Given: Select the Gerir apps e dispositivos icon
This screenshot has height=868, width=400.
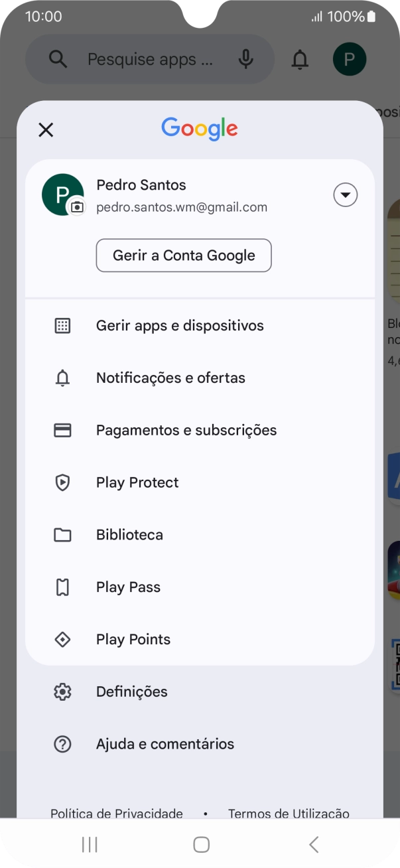Looking at the screenshot, I should [62, 325].
